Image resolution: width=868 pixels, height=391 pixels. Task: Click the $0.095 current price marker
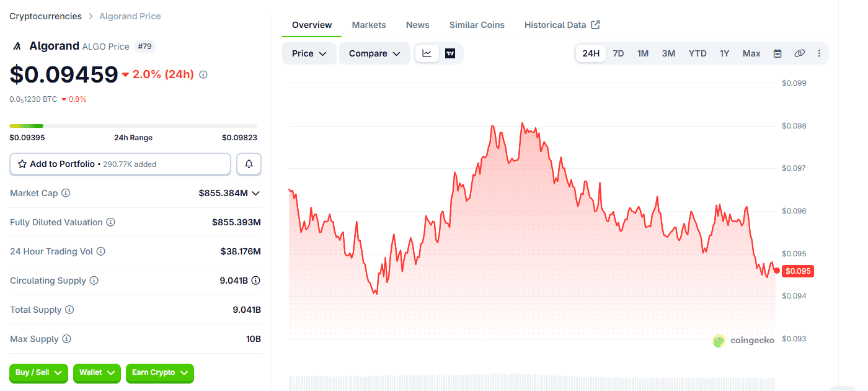pos(797,271)
